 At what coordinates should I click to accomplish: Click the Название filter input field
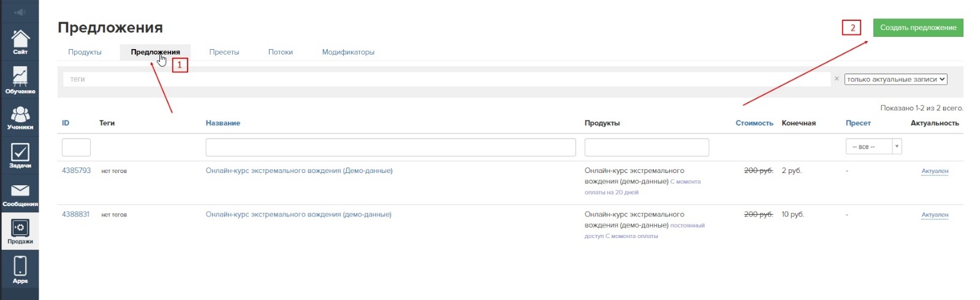(x=390, y=147)
